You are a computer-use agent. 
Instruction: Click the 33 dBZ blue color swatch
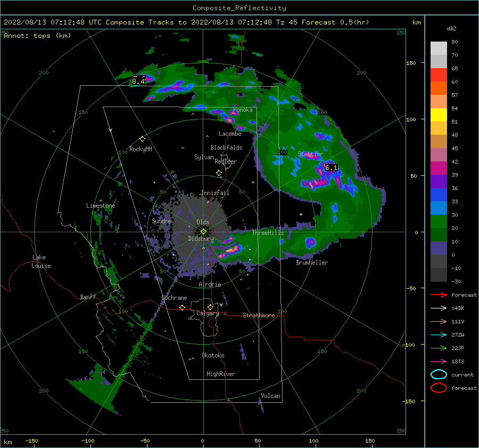point(439,195)
